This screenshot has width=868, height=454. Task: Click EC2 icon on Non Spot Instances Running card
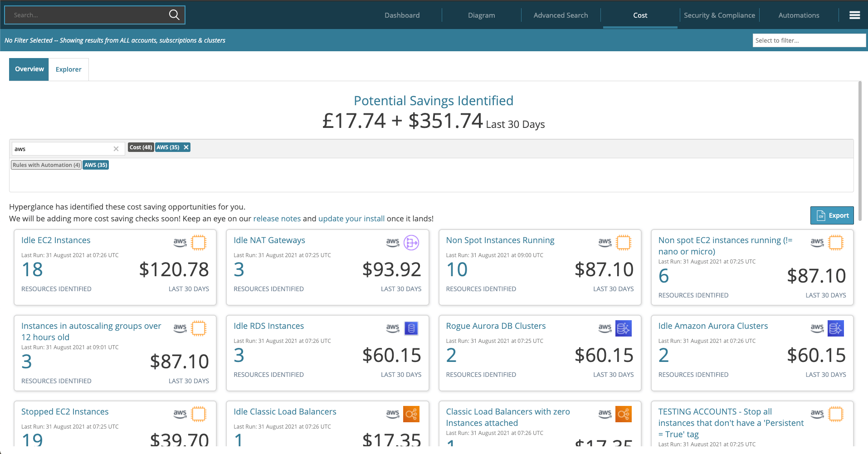click(x=624, y=243)
